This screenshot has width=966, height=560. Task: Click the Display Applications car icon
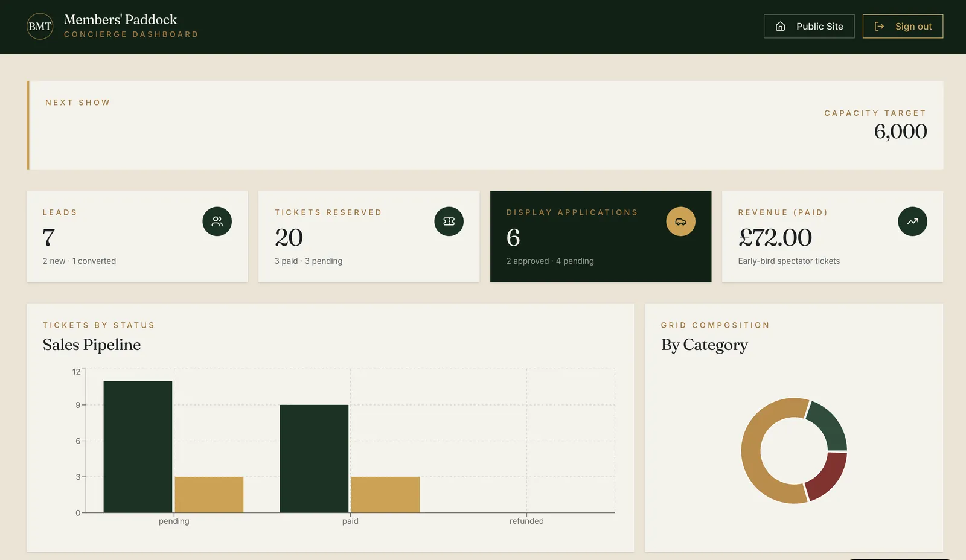[681, 221]
